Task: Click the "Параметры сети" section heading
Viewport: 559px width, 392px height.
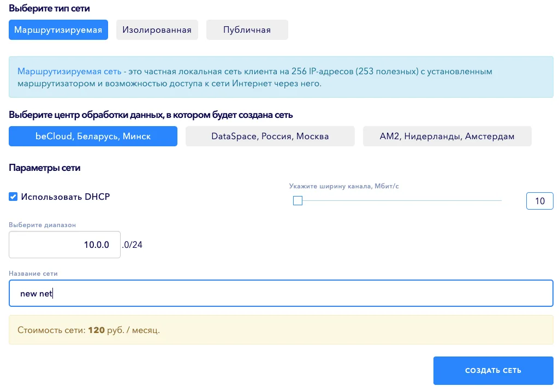Action: pyautogui.click(x=44, y=169)
